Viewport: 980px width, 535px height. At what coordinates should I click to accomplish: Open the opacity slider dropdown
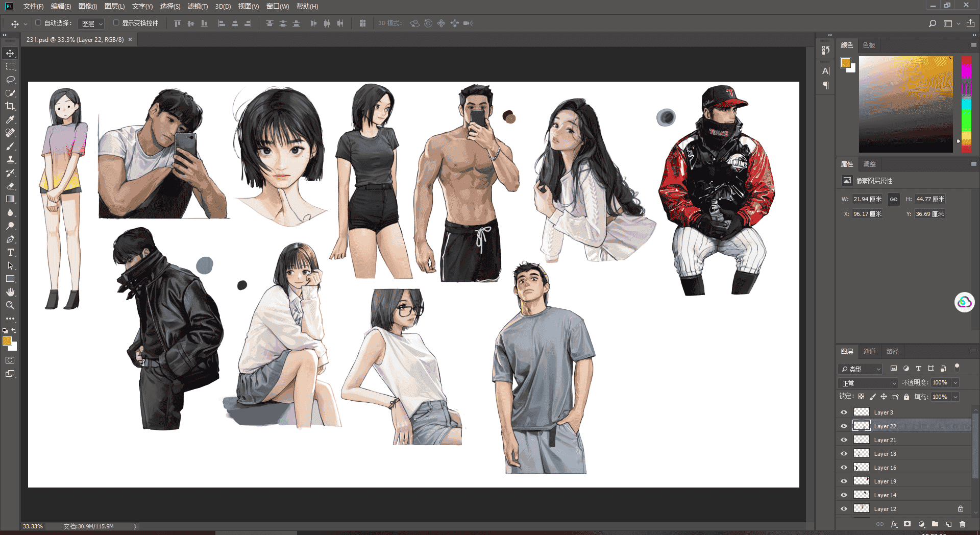click(955, 383)
